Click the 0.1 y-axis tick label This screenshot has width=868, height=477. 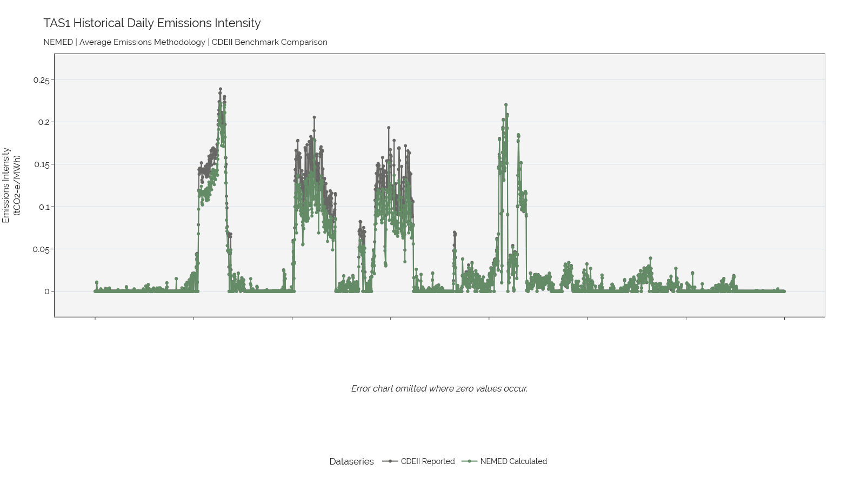(44, 207)
